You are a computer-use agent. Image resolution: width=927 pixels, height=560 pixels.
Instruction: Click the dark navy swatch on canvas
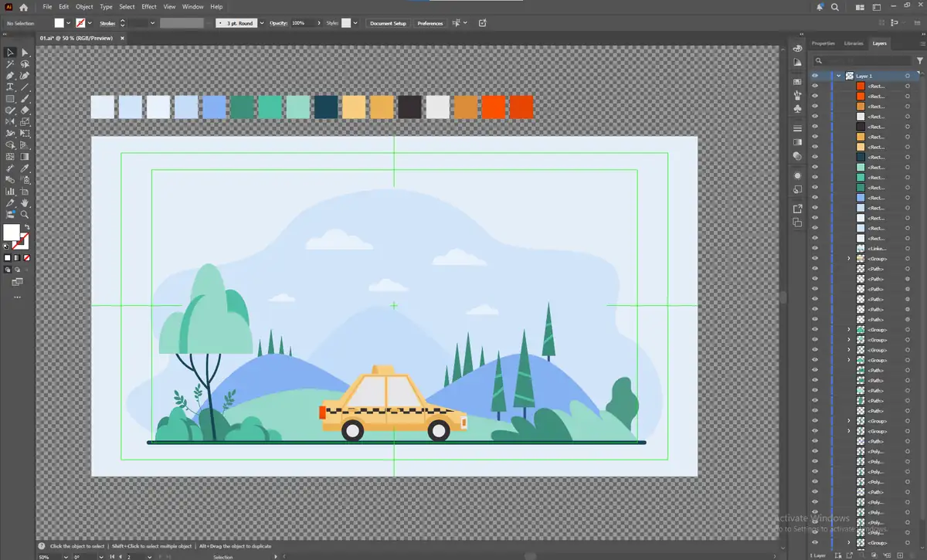325,107
